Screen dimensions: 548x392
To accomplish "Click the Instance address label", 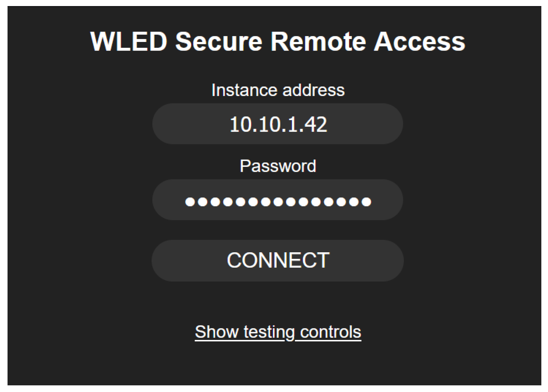I will point(278,90).
